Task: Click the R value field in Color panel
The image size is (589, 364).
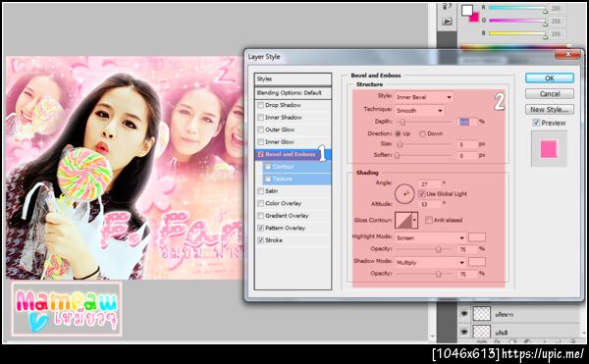Action: [x=557, y=8]
